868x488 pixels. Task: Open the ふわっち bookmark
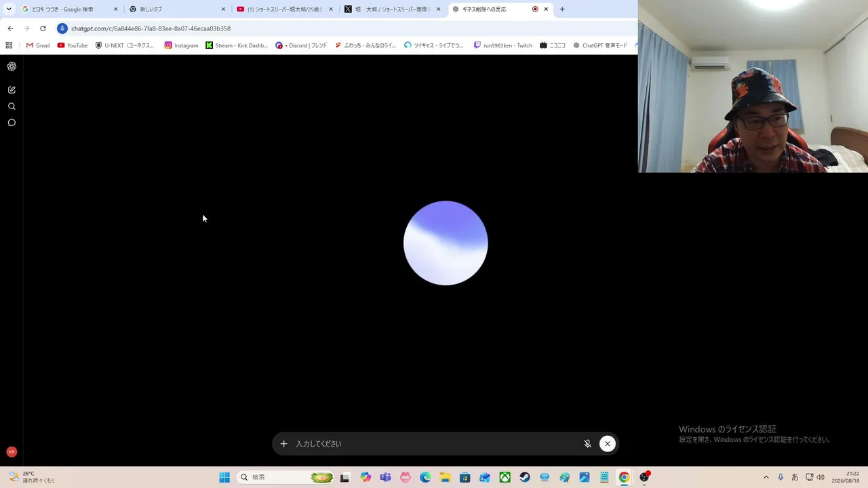366,45
